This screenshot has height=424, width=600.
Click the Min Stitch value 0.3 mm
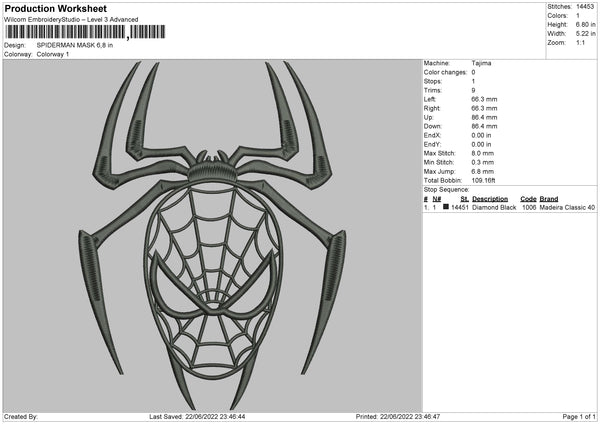click(483, 162)
